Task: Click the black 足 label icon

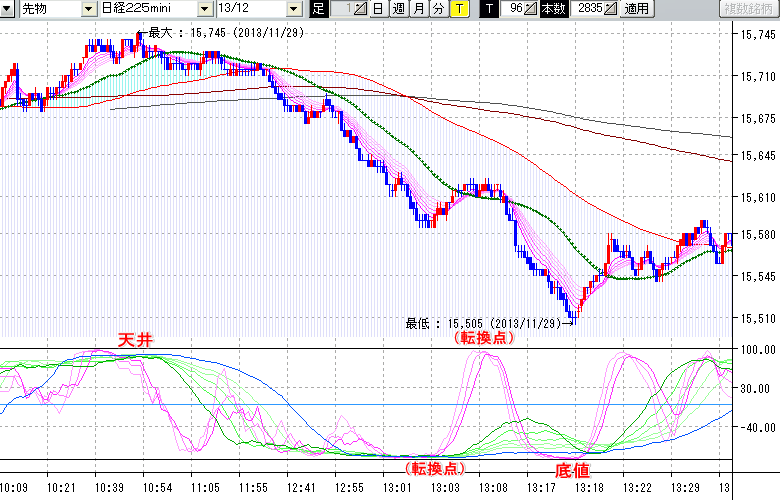Action: point(318,9)
